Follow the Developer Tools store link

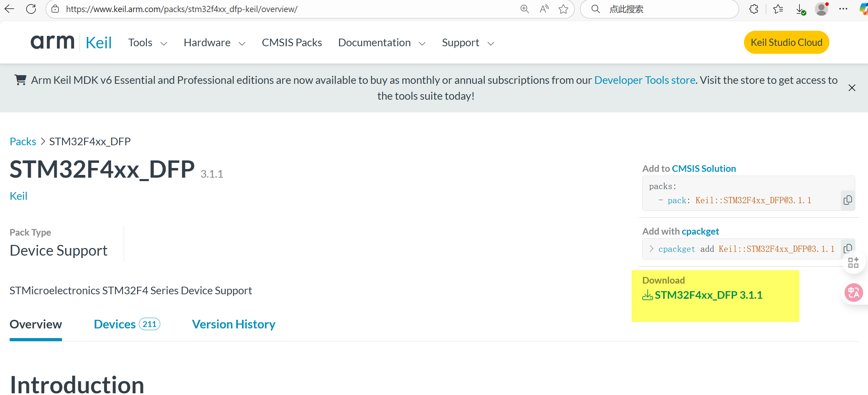click(645, 80)
